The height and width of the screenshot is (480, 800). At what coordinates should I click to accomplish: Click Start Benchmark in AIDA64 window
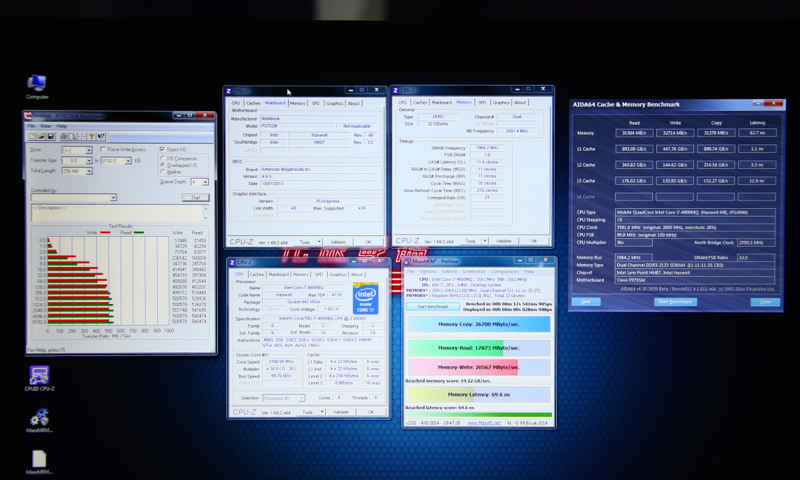(676, 301)
